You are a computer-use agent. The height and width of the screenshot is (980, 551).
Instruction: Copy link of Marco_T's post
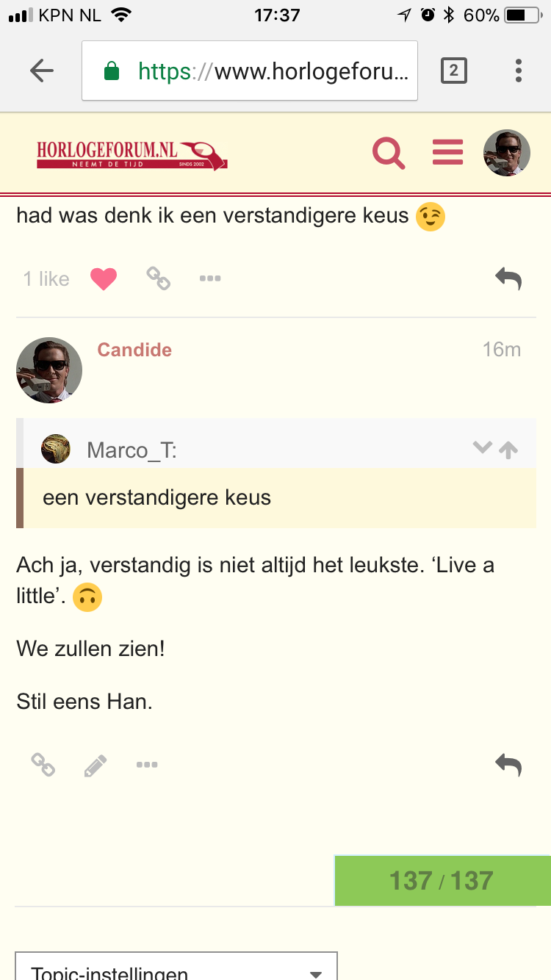pos(158,278)
